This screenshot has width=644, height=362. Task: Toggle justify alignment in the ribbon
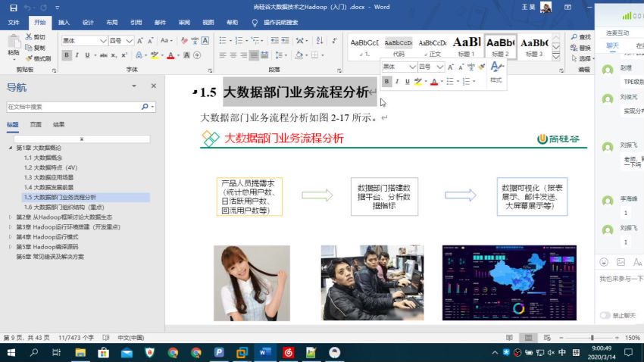[255, 55]
